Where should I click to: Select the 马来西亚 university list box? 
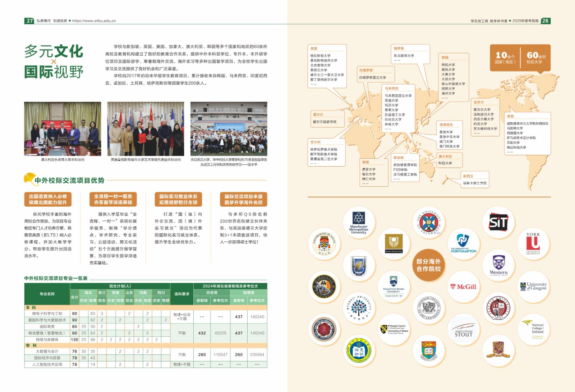pos(399,108)
